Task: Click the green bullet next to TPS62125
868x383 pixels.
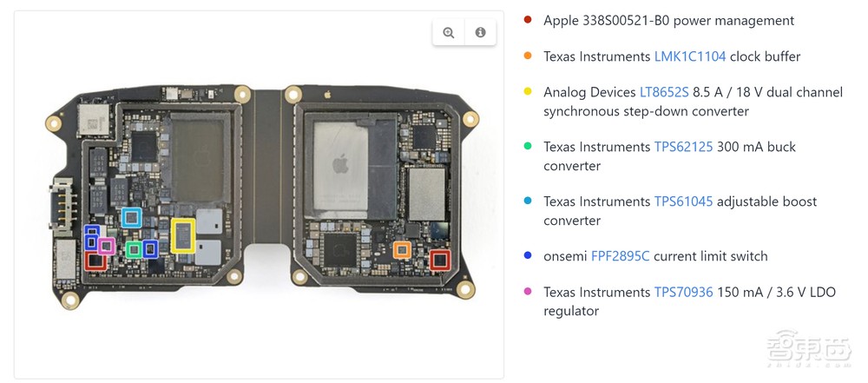Action: pyautogui.click(x=528, y=146)
